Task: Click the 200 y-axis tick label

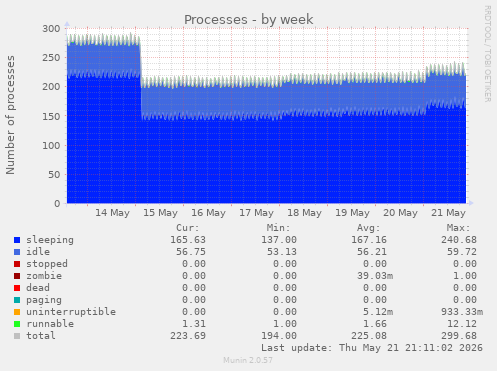Action: coord(51,87)
